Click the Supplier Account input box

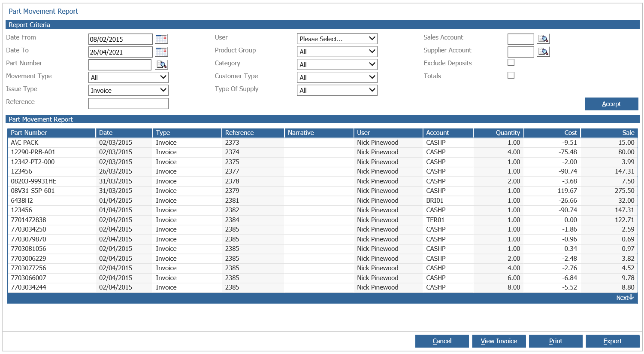click(x=521, y=52)
